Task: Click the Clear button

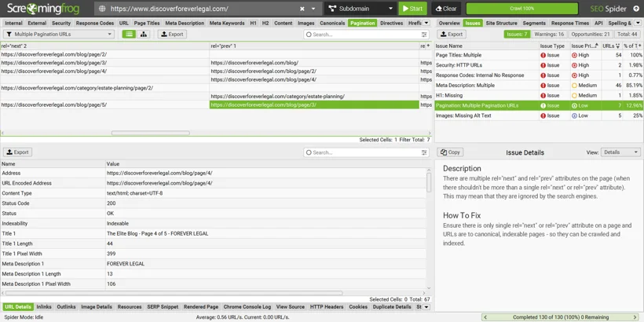Action: click(x=446, y=9)
